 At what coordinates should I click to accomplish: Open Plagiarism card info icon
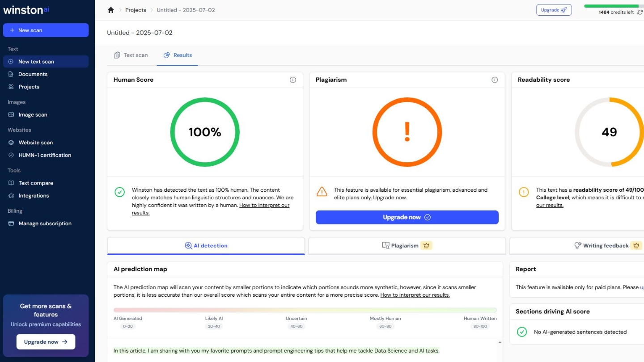pyautogui.click(x=495, y=80)
